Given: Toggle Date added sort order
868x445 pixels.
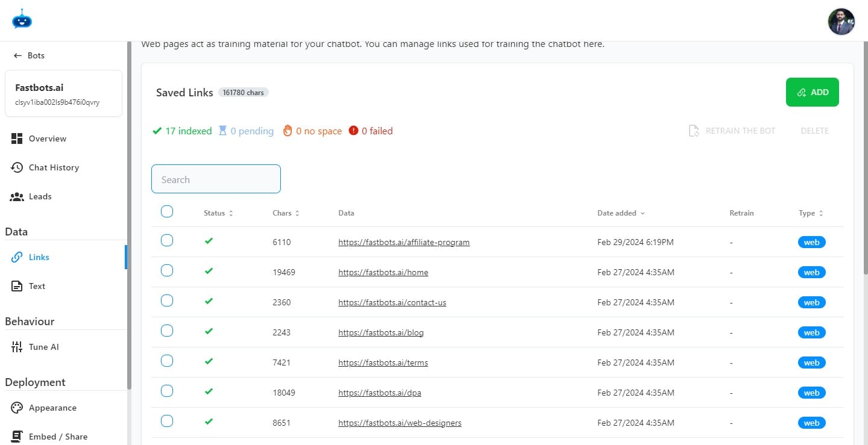Looking at the screenshot, I should click(621, 213).
